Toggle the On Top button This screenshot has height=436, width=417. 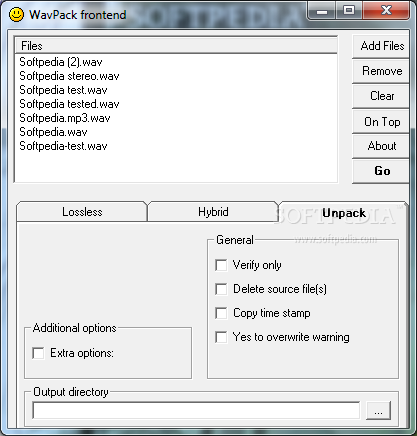click(x=381, y=121)
